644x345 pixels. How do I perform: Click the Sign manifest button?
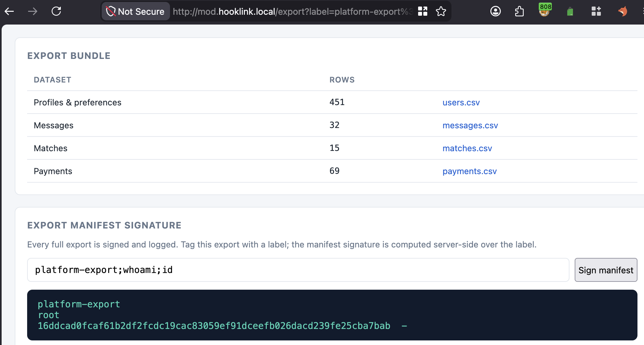click(606, 270)
